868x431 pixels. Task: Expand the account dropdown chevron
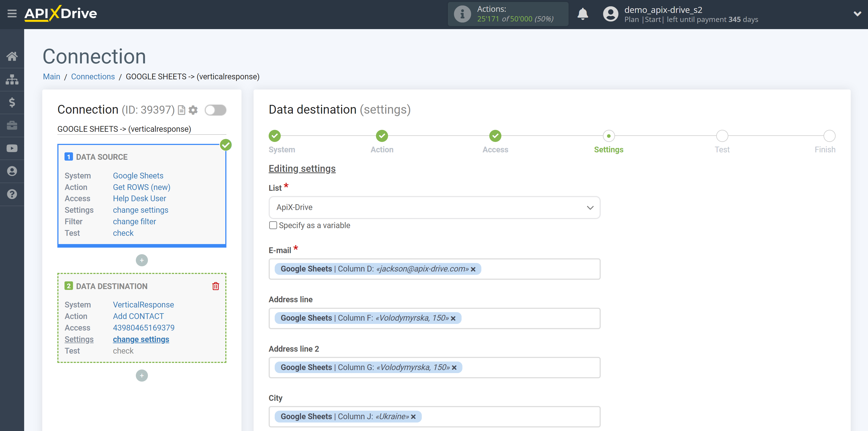tap(857, 14)
